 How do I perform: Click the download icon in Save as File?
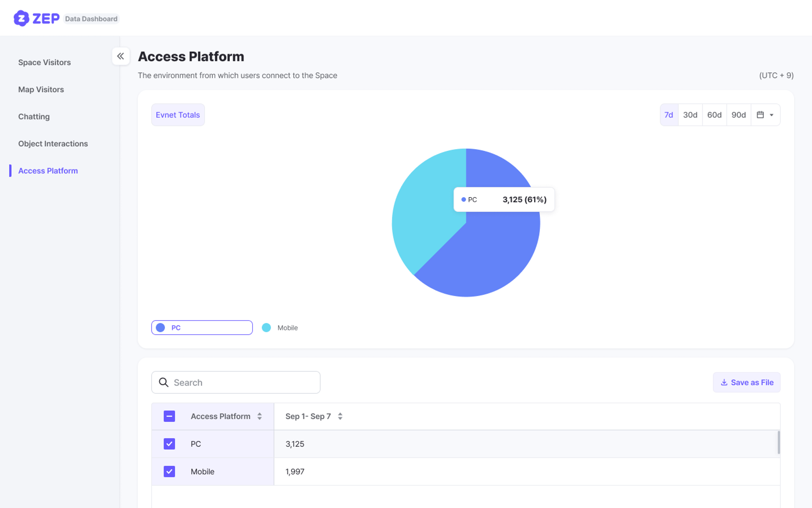point(724,382)
